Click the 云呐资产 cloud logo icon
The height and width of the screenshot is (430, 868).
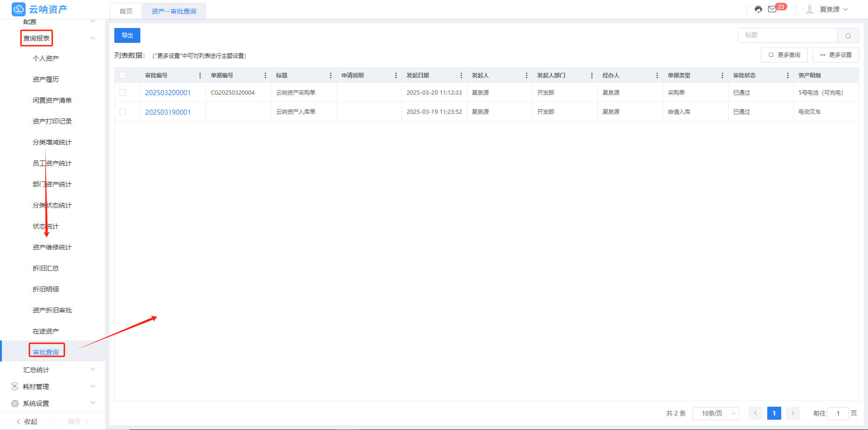point(19,9)
